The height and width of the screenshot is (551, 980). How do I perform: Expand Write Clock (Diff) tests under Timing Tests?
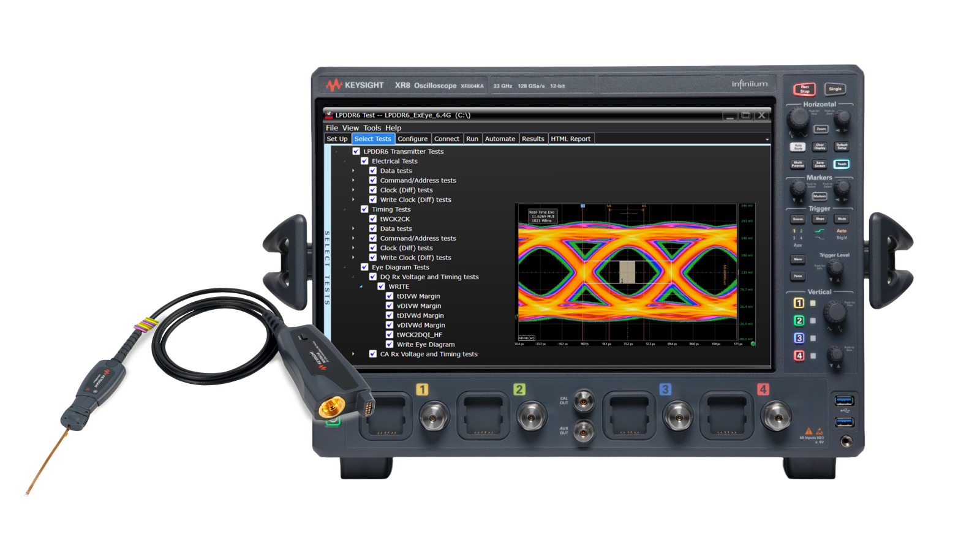353,258
